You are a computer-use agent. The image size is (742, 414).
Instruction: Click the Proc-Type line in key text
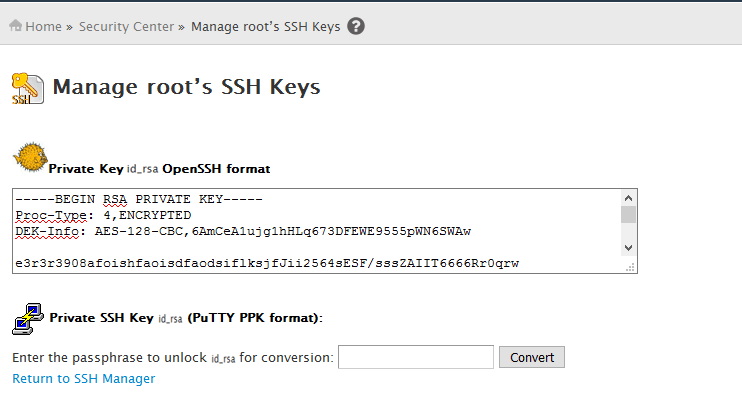(x=103, y=215)
